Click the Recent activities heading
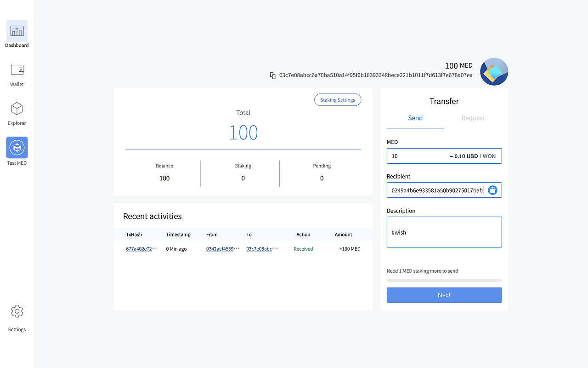Screen dimensions: 588x368 coord(153,216)
